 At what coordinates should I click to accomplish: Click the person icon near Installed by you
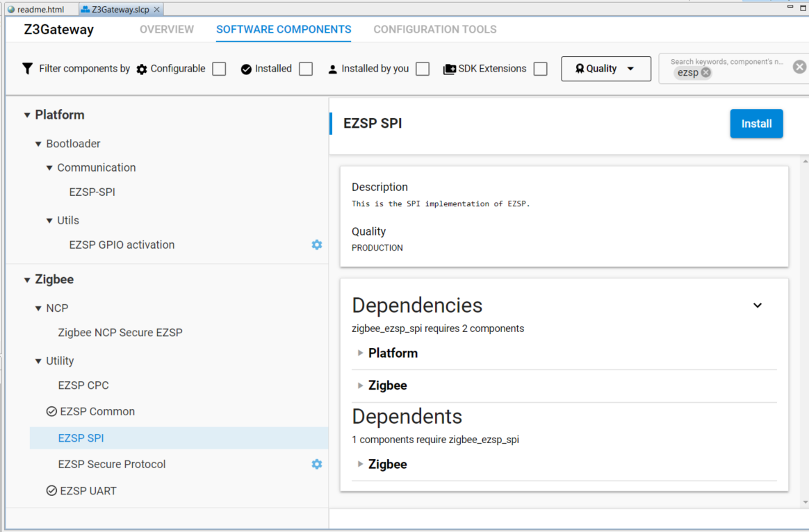(x=333, y=68)
